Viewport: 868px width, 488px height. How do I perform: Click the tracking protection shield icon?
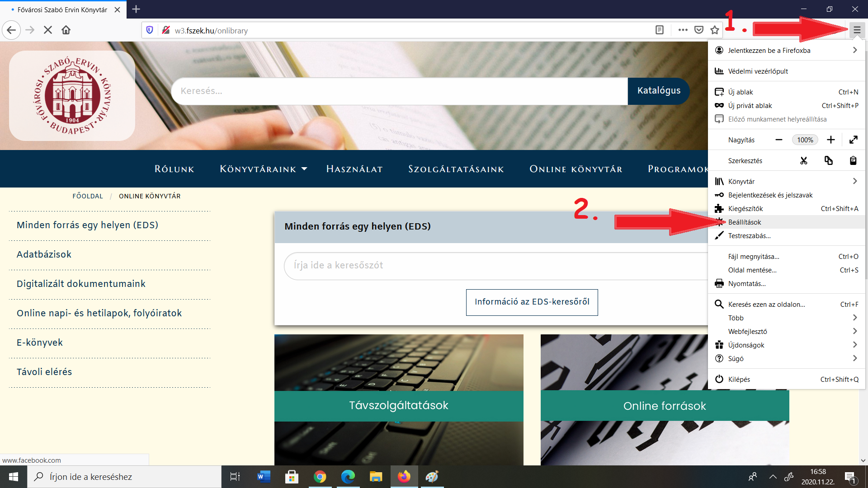pos(150,30)
